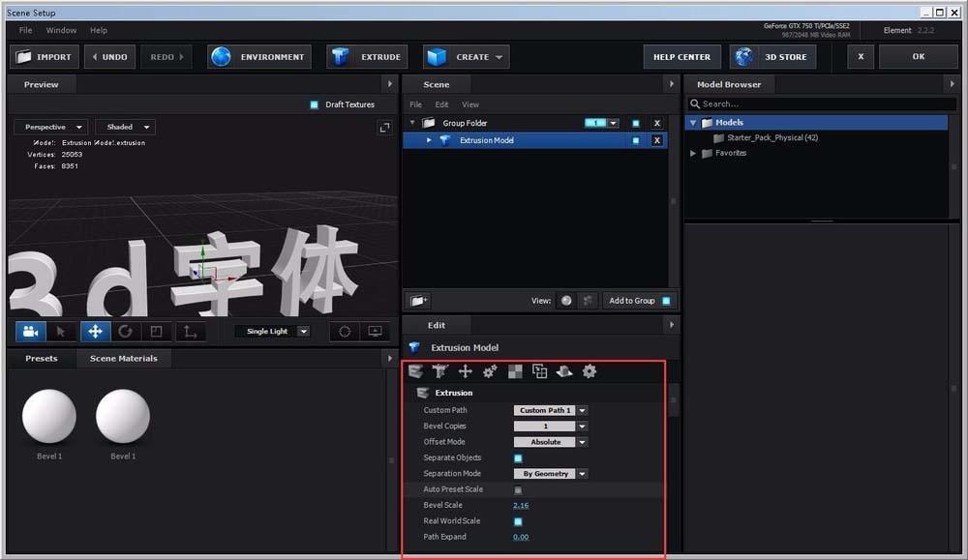This screenshot has height=560, width=968.
Task: Toggle the Draft Textures checkbox
Action: coord(312,105)
